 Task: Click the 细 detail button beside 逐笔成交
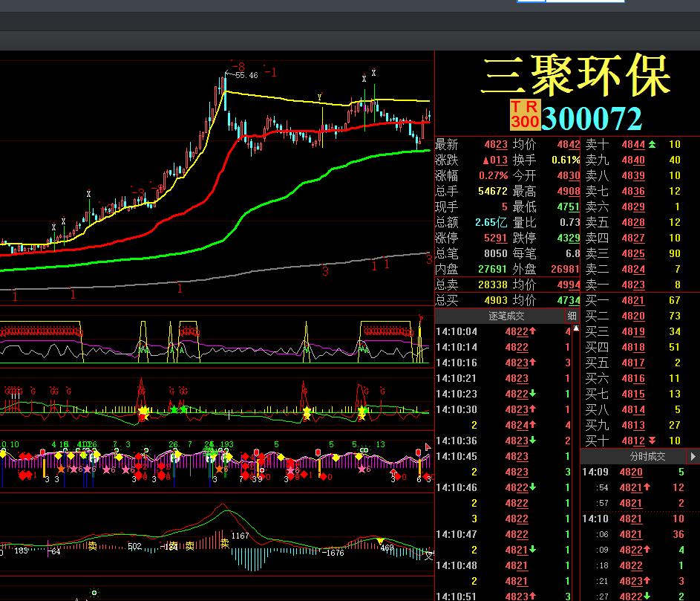coord(572,316)
